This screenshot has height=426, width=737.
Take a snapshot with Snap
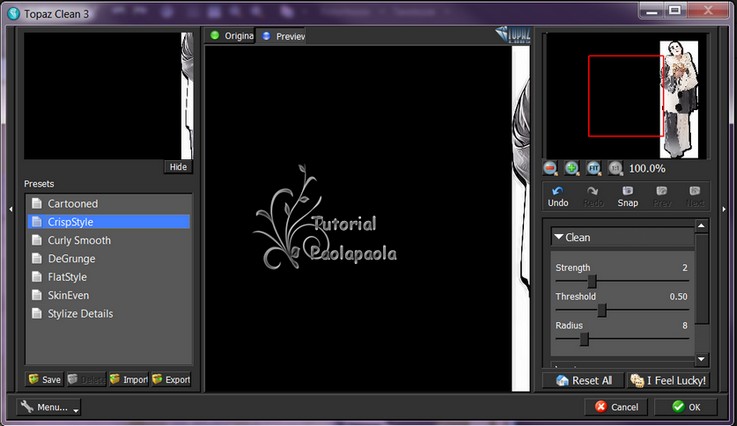pyautogui.click(x=627, y=197)
